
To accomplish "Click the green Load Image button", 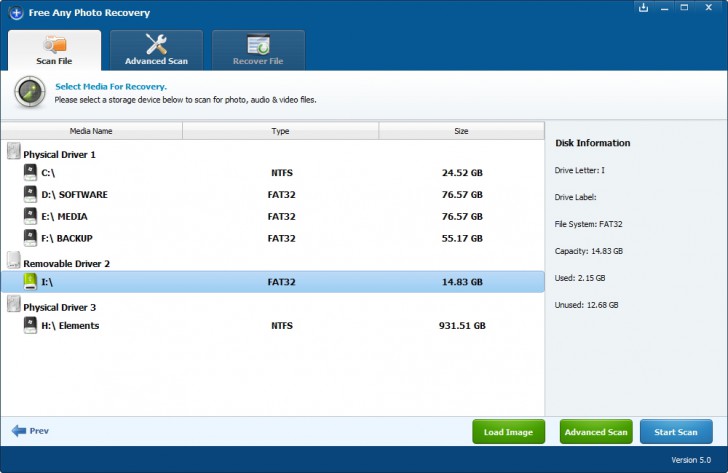I will coord(508,432).
